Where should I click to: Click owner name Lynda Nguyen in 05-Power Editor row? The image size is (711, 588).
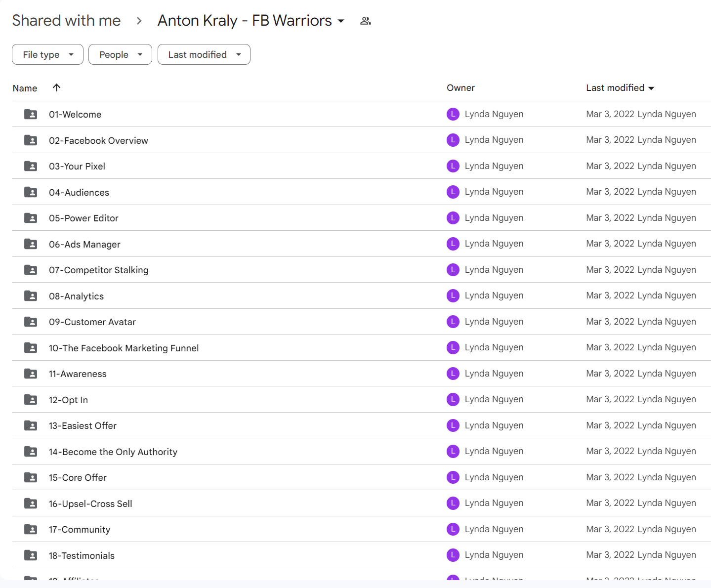coord(494,218)
